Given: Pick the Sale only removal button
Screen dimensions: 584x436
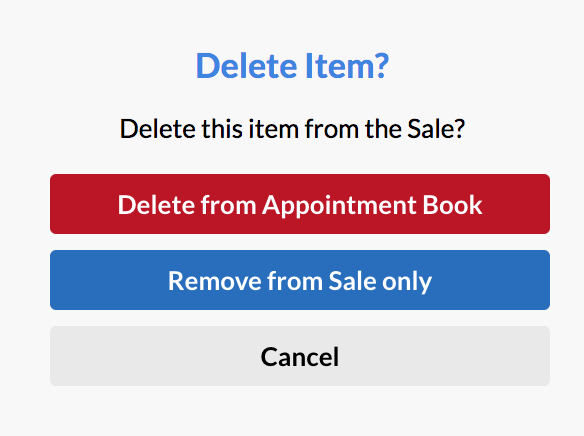Looking at the screenshot, I should tap(300, 280).
